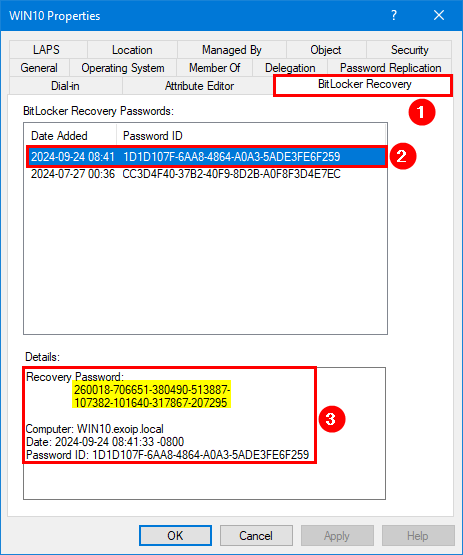Open the Attribute Editor tab
The height and width of the screenshot is (555, 463).
pos(199,86)
